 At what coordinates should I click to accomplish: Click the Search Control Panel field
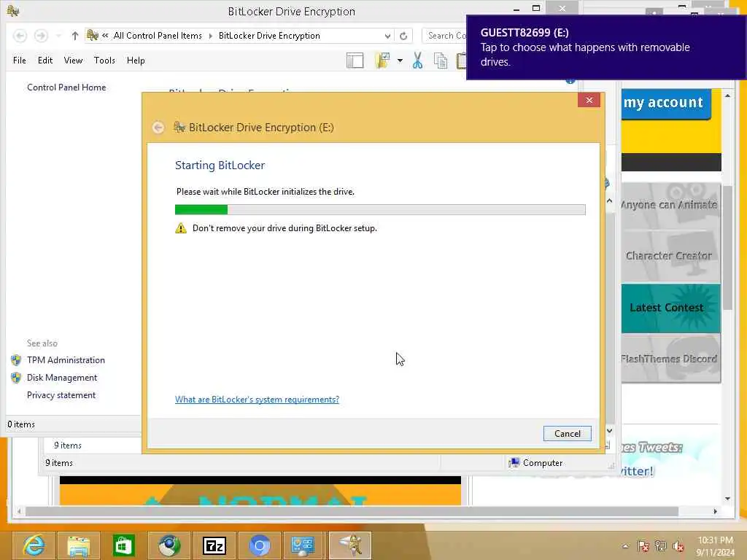pos(446,36)
